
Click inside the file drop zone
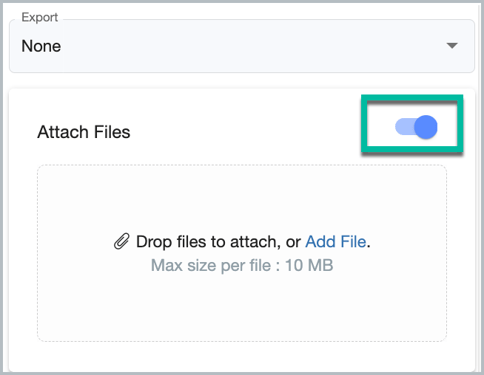tap(242, 253)
